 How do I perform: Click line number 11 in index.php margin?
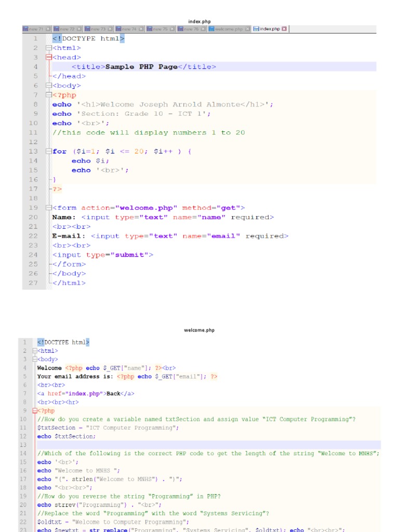click(33, 132)
